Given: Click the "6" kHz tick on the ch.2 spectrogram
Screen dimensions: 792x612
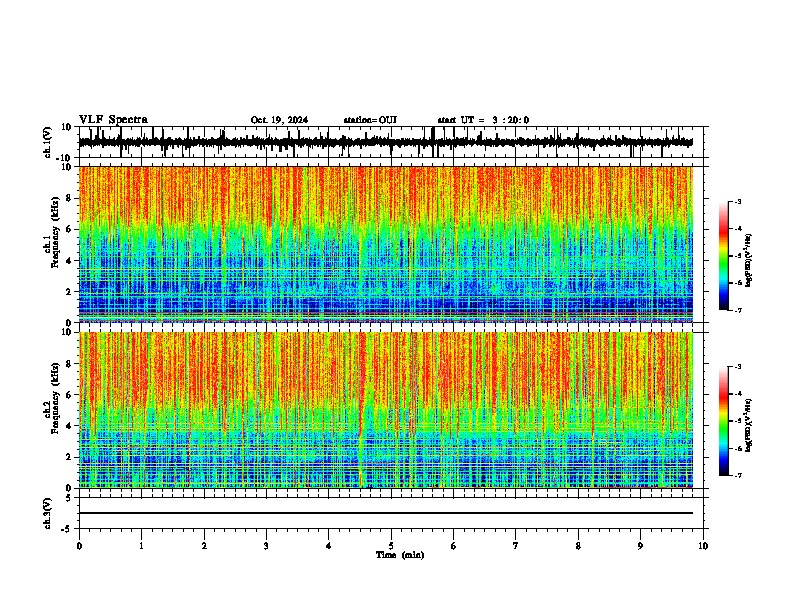Looking at the screenshot, I should [x=69, y=395].
